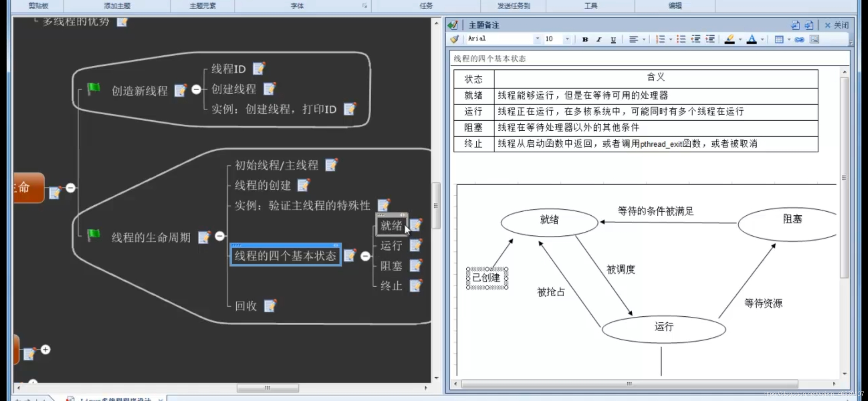868x401 pixels.
Task: Click clear formatting brush in notes toolbar
Action: click(454, 39)
